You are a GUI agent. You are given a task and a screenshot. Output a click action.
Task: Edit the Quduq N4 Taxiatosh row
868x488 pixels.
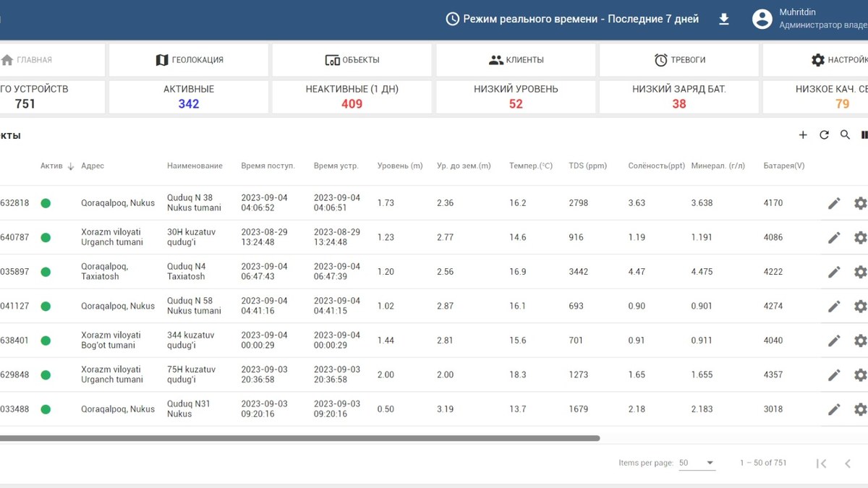coord(834,272)
